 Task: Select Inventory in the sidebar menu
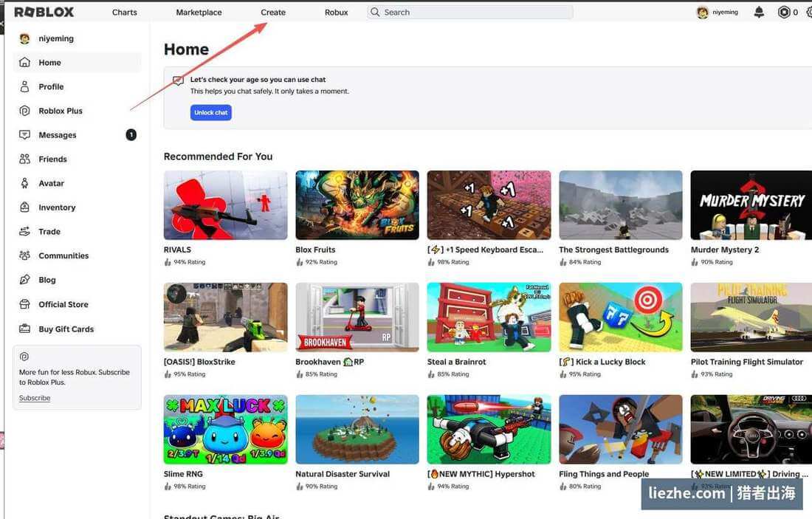[x=77, y=207]
